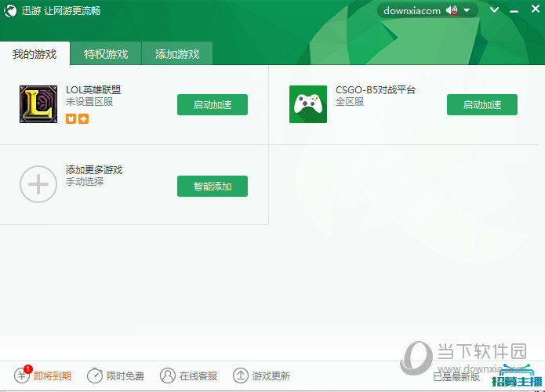Click the Xunyou logo in title bar
This screenshot has width=545, height=392.
(11, 11)
